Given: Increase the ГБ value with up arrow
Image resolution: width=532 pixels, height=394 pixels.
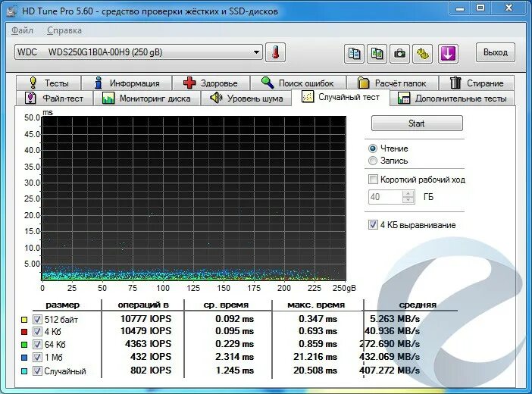Looking at the screenshot, I should click(408, 194).
